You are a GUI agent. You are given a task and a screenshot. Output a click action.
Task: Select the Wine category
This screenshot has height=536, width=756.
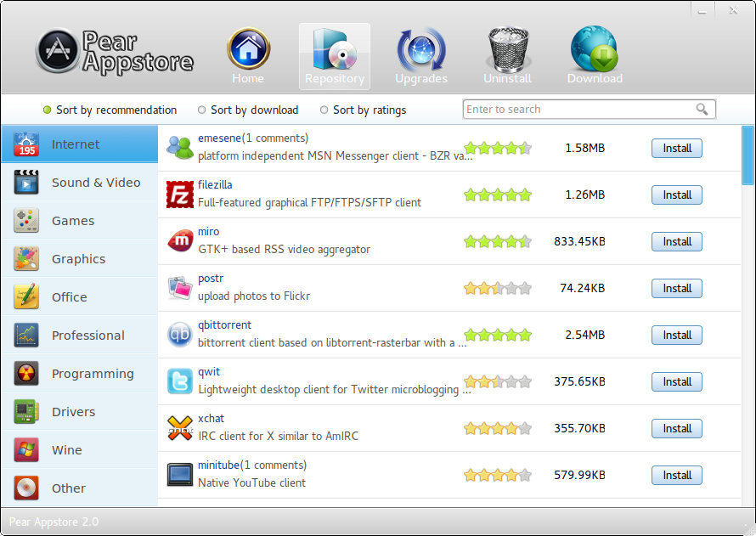coord(80,449)
